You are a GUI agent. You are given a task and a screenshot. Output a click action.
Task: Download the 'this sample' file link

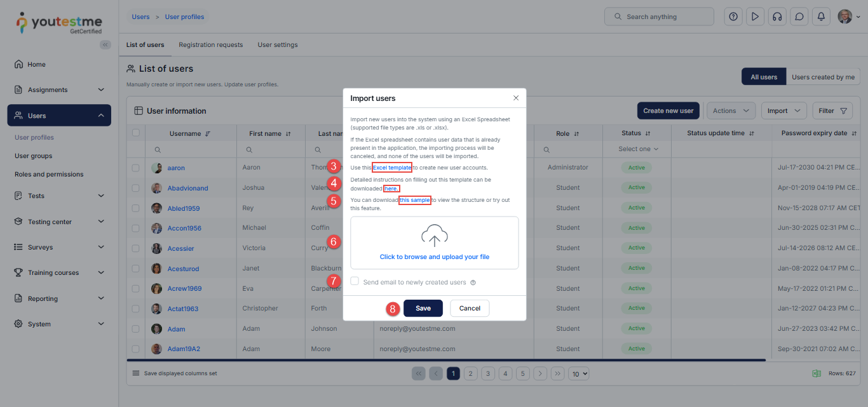[x=415, y=200]
